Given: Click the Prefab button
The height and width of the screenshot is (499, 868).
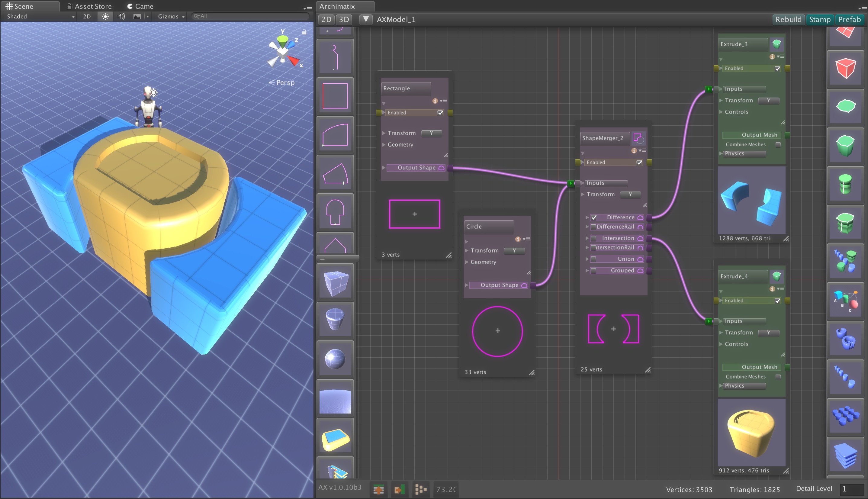Looking at the screenshot, I should click(x=849, y=20).
